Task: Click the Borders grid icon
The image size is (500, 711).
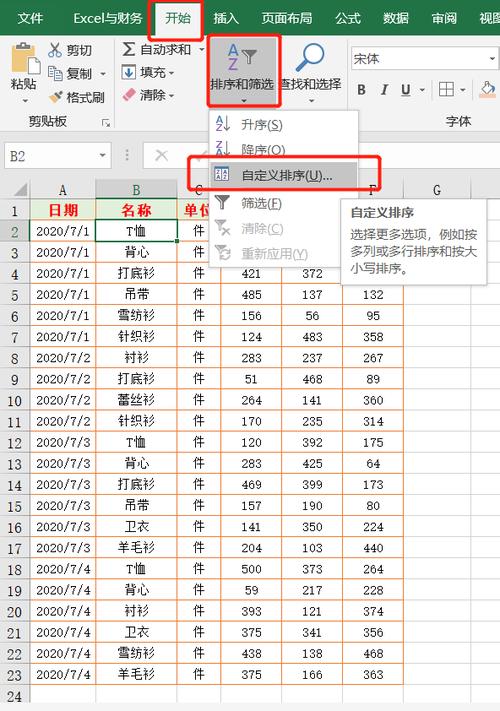Action: [x=446, y=89]
